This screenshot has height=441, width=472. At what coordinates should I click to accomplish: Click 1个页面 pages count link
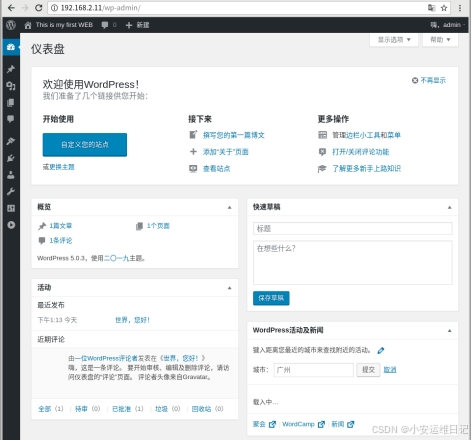point(158,226)
